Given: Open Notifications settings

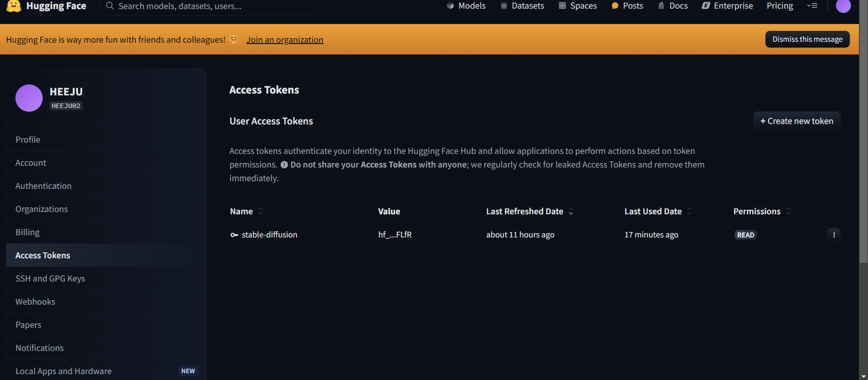Looking at the screenshot, I should click(106, 348).
